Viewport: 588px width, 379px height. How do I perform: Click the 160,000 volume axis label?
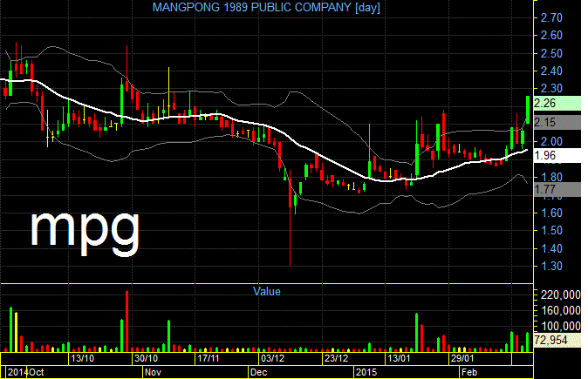[560, 310]
